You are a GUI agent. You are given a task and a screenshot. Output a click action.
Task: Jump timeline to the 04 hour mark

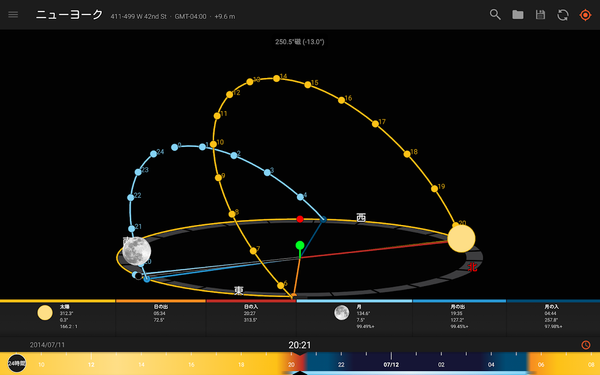(491, 365)
